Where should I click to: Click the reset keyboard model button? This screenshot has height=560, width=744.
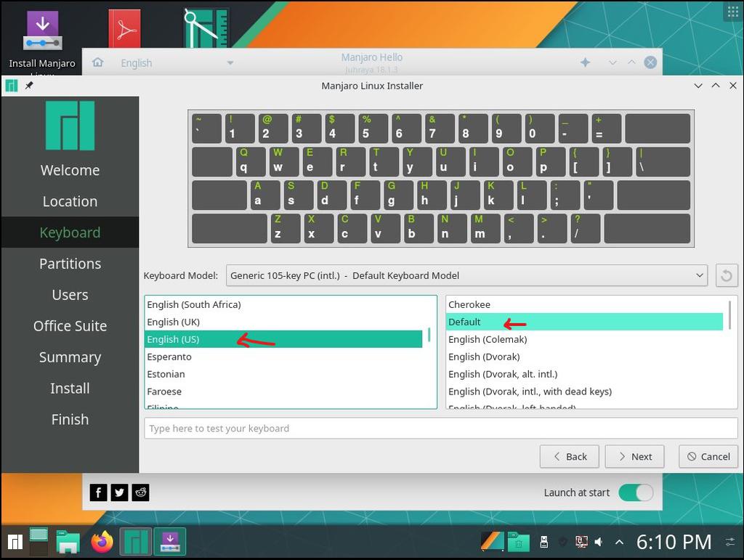(x=726, y=275)
